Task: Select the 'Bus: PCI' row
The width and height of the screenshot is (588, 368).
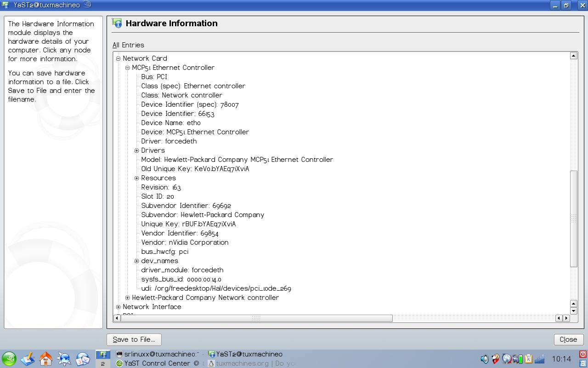Action: (154, 77)
